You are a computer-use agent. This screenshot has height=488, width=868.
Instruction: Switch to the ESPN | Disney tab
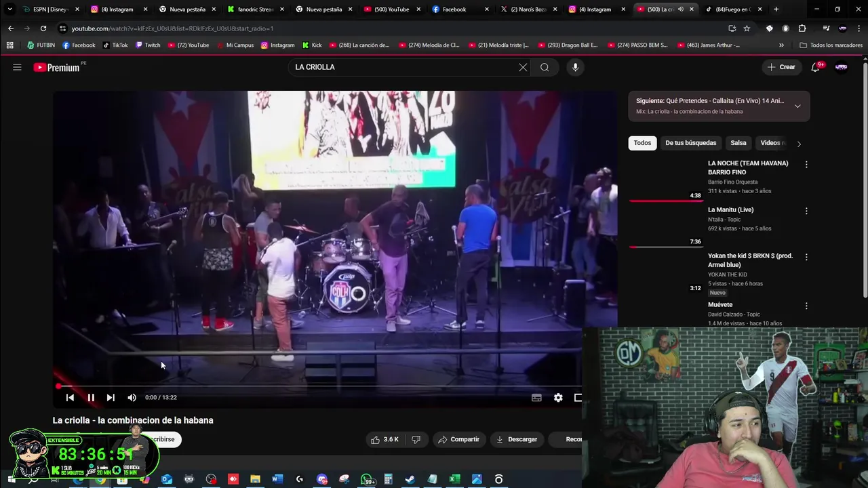coord(51,9)
